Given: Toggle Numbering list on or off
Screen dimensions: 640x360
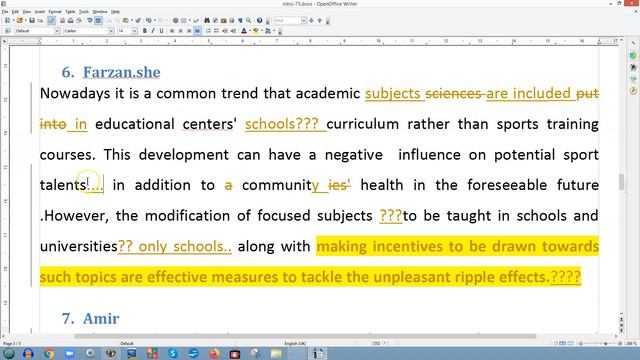Looking at the screenshot, I should [208, 31].
